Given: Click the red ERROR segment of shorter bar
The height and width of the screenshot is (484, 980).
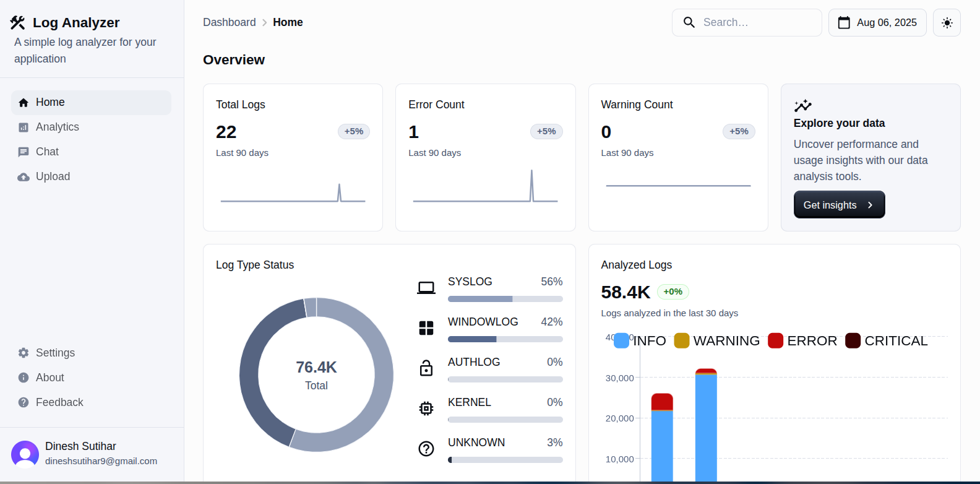Looking at the screenshot, I should click(662, 402).
